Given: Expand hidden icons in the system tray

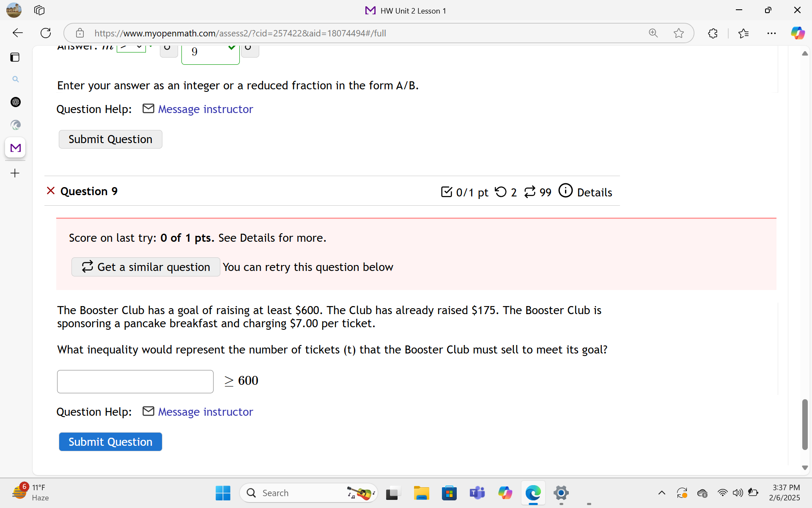Looking at the screenshot, I should coord(662,493).
